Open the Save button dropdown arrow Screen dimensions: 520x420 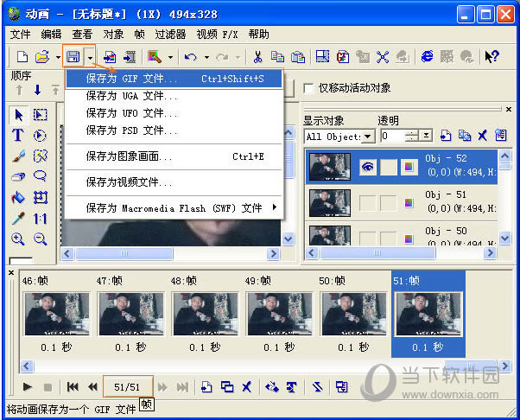[90, 57]
